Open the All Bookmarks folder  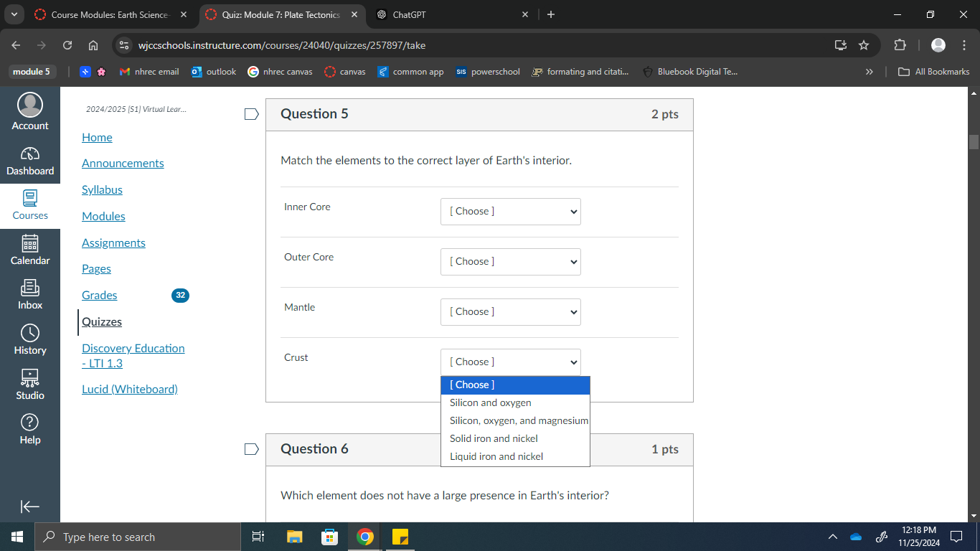[934, 72]
